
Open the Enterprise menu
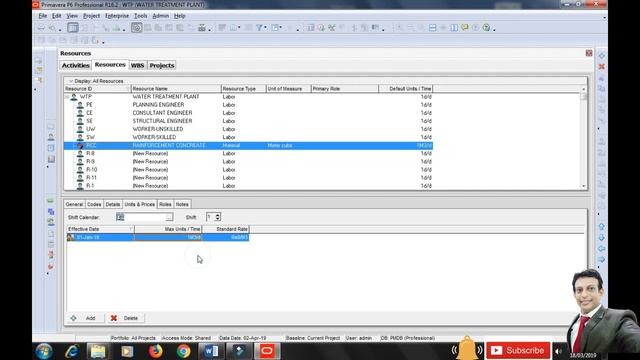(117, 16)
